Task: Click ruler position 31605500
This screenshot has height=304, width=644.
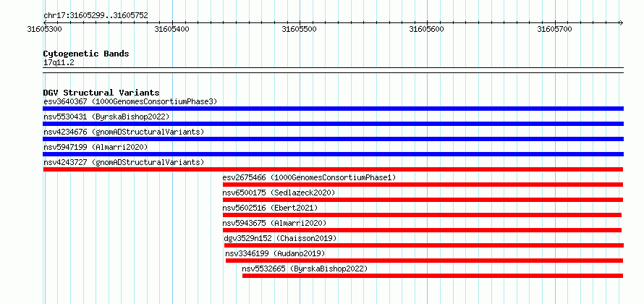Action: click(300, 29)
